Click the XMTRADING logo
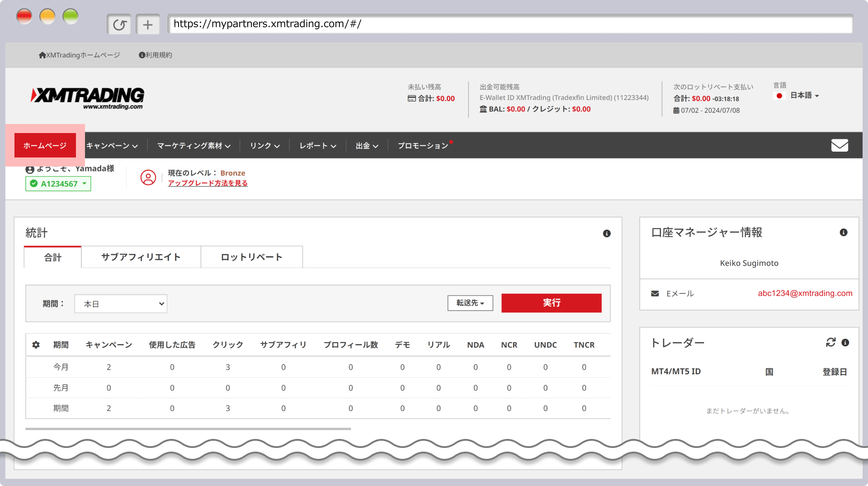 [x=88, y=98]
